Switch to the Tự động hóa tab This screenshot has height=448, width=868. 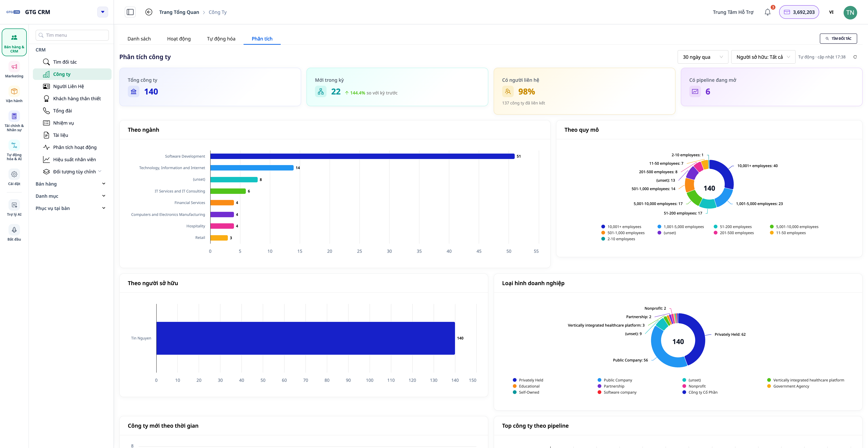221,39
